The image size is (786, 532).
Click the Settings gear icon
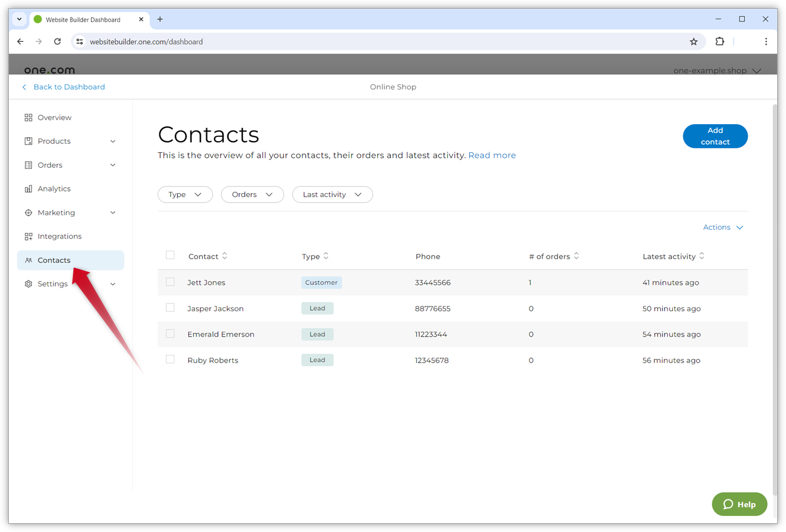pyautogui.click(x=28, y=284)
